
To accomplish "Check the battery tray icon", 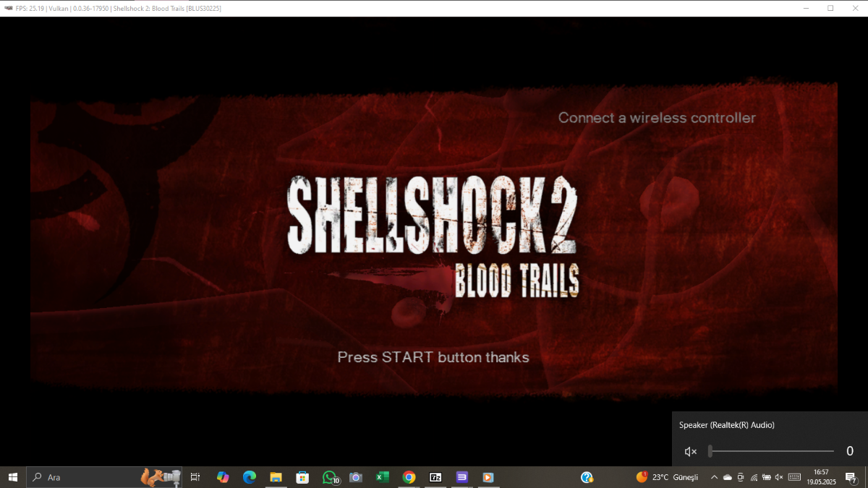I will (766, 477).
